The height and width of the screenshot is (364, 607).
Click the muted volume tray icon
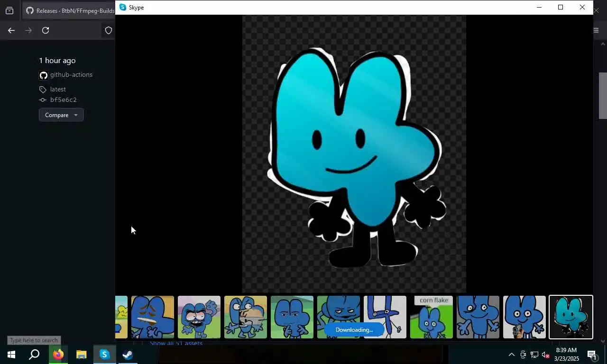[x=546, y=355]
